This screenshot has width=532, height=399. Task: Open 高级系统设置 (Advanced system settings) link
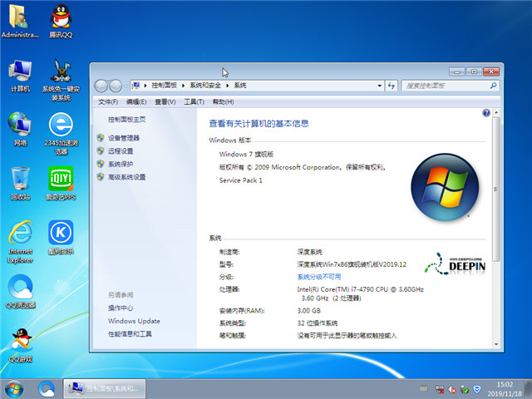click(127, 177)
